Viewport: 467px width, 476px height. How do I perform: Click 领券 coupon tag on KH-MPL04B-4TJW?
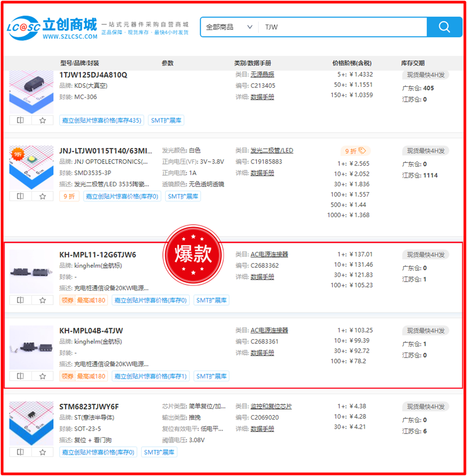68,376
